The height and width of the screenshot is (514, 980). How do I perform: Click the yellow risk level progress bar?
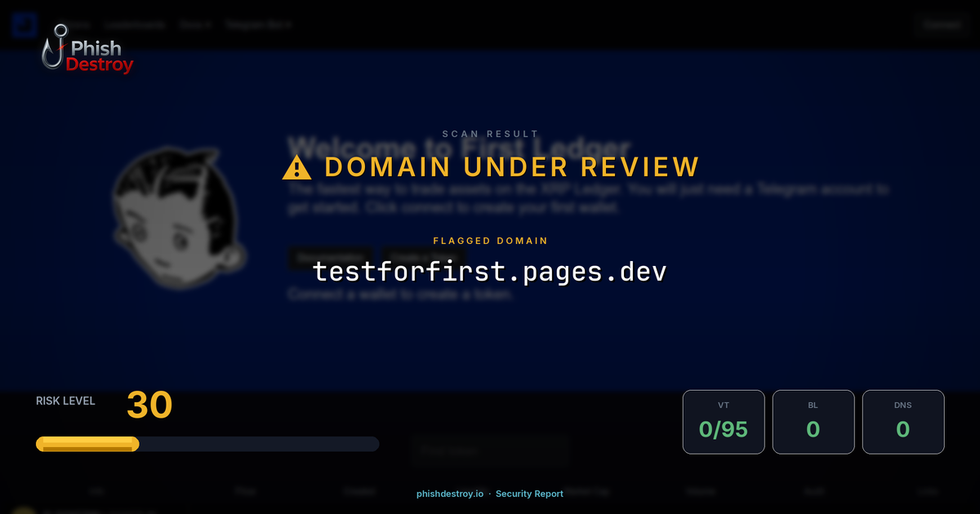(x=87, y=444)
